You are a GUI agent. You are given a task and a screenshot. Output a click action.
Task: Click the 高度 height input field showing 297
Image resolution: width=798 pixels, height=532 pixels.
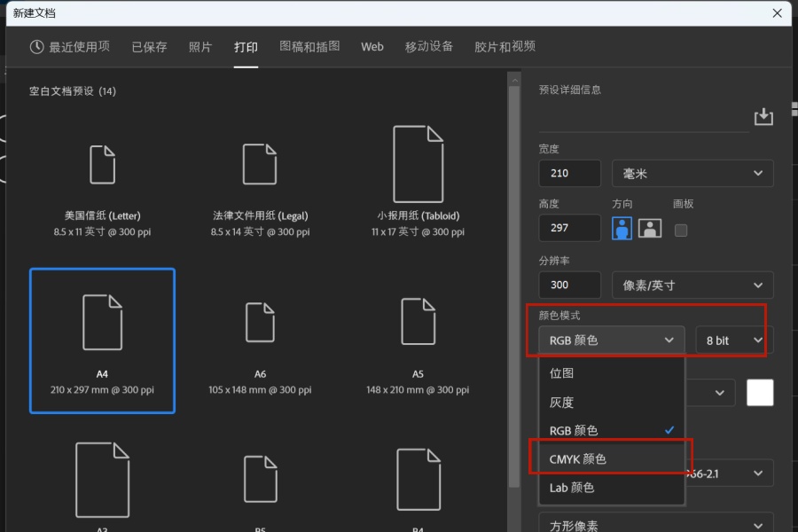[x=569, y=228]
